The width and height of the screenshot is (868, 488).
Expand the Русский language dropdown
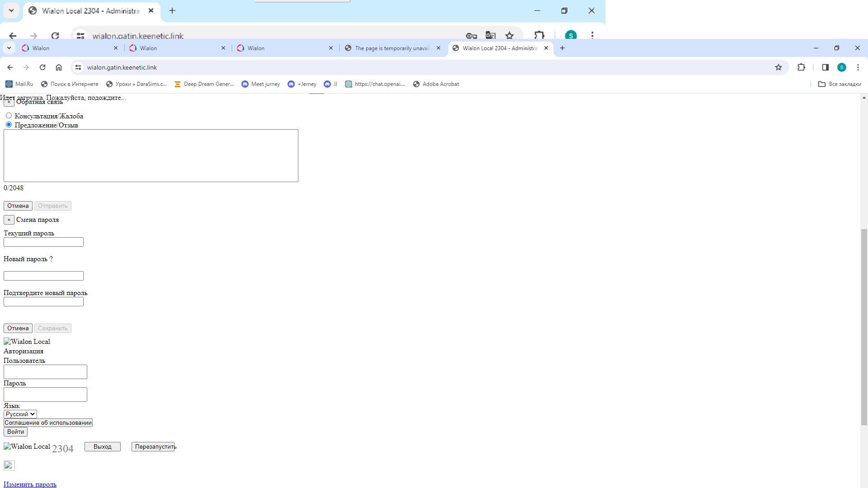20,414
